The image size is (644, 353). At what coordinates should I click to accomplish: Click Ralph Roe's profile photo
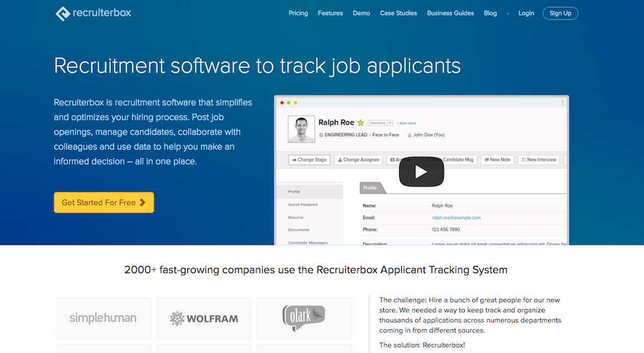coord(301,129)
